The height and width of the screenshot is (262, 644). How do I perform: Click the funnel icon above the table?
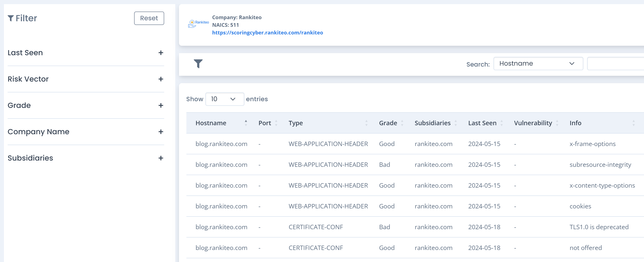click(x=198, y=64)
